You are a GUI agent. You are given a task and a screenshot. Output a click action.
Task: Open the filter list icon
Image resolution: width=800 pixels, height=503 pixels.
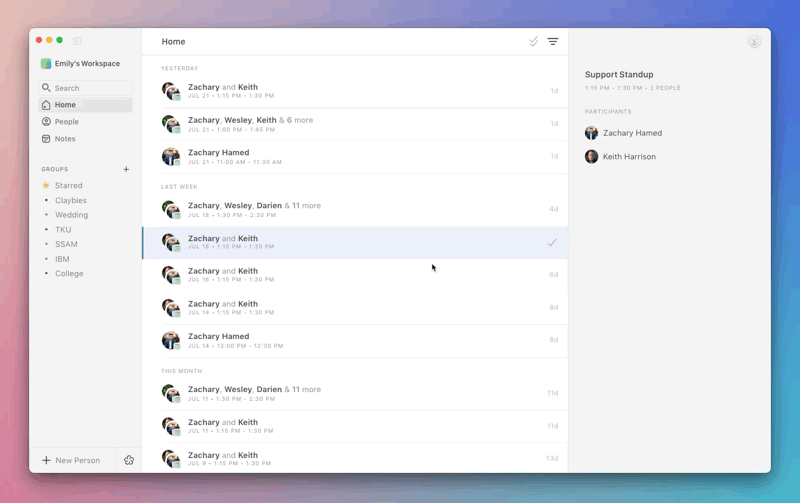(x=553, y=41)
